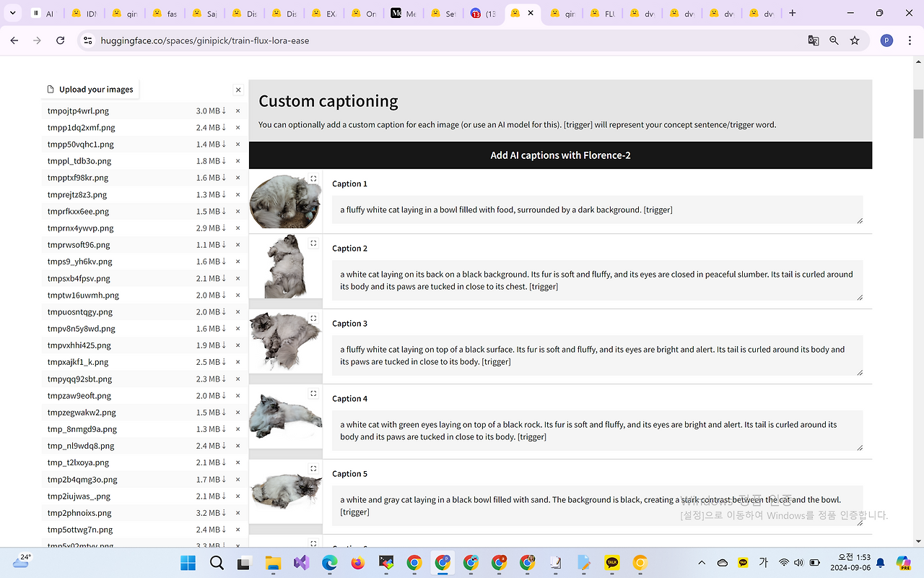This screenshot has width=924, height=578.
Task: Open the tab search dropdown arrow
Action: 12,13
